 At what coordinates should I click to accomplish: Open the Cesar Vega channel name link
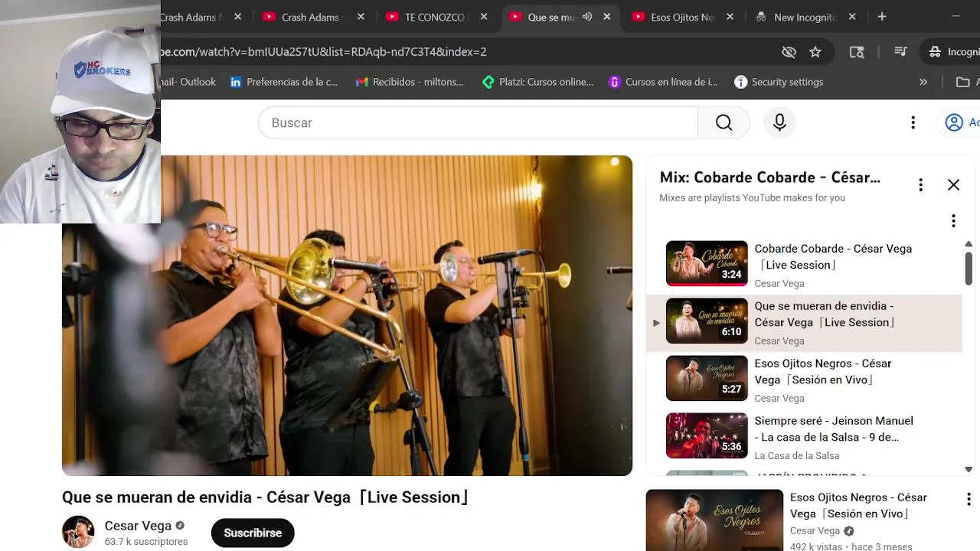(x=138, y=526)
